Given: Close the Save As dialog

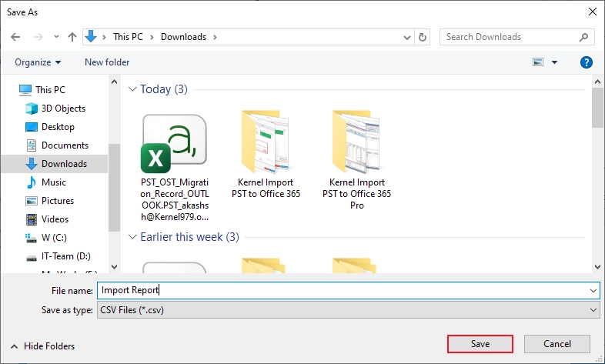Looking at the screenshot, I should pyautogui.click(x=592, y=12).
